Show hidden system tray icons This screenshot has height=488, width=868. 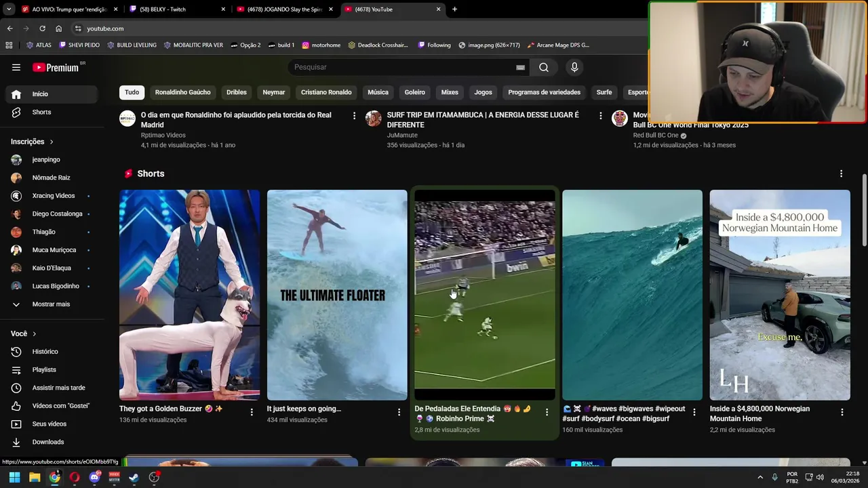pos(760,477)
